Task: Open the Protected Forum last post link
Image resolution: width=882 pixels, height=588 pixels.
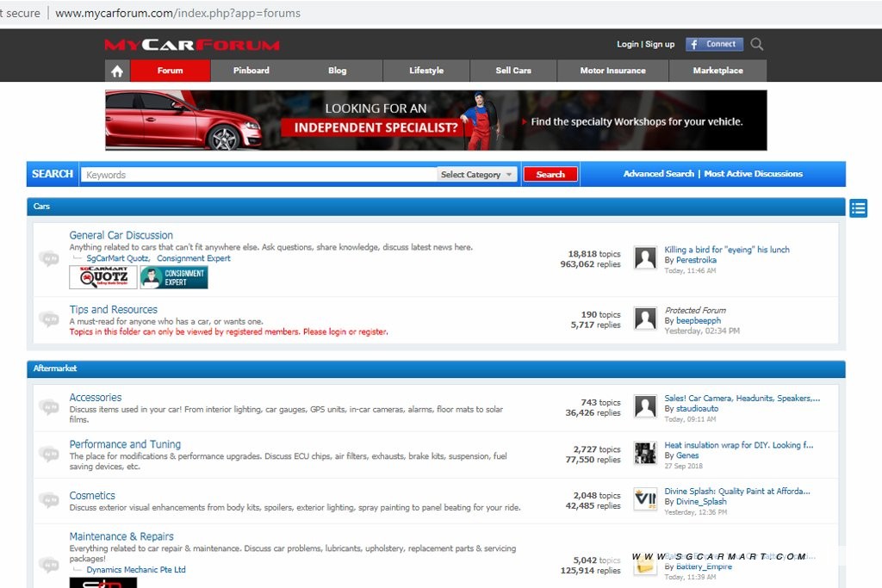Action: [695, 310]
